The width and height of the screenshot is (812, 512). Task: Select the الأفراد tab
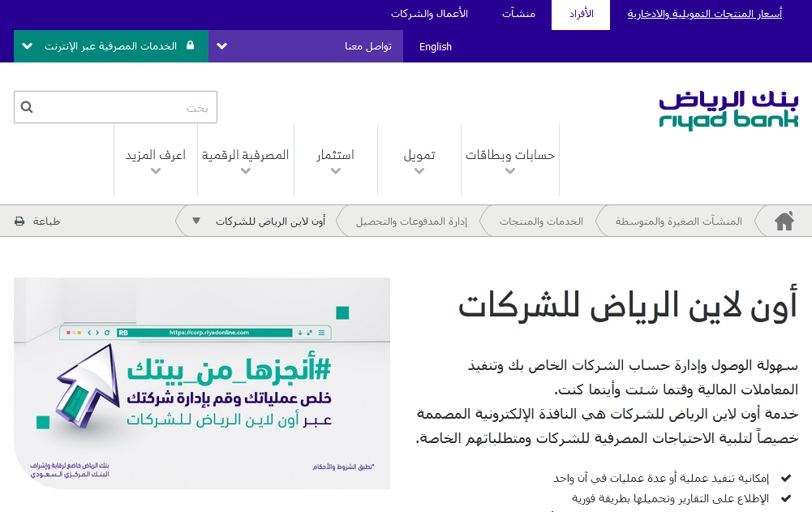click(x=581, y=15)
